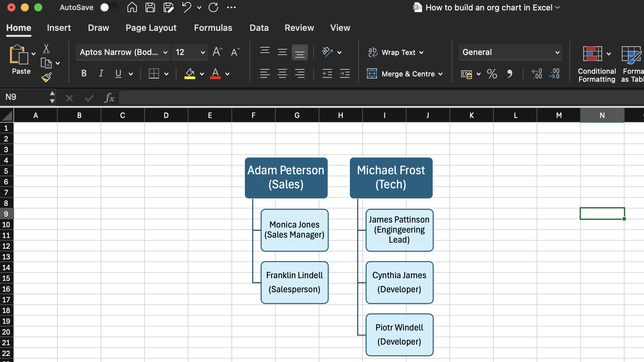Click the comma style icon

[x=509, y=74]
